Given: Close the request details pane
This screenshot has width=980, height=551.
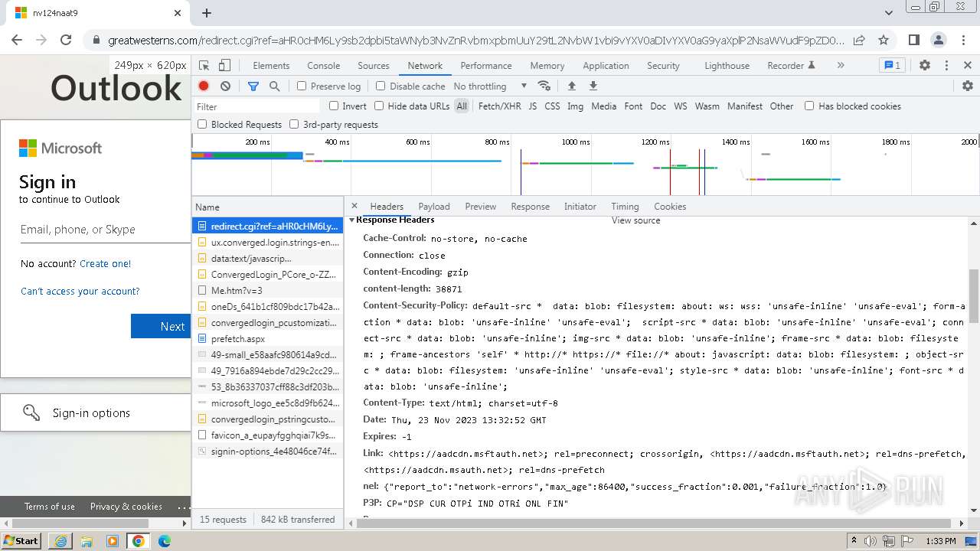Looking at the screenshot, I should pyautogui.click(x=354, y=206).
